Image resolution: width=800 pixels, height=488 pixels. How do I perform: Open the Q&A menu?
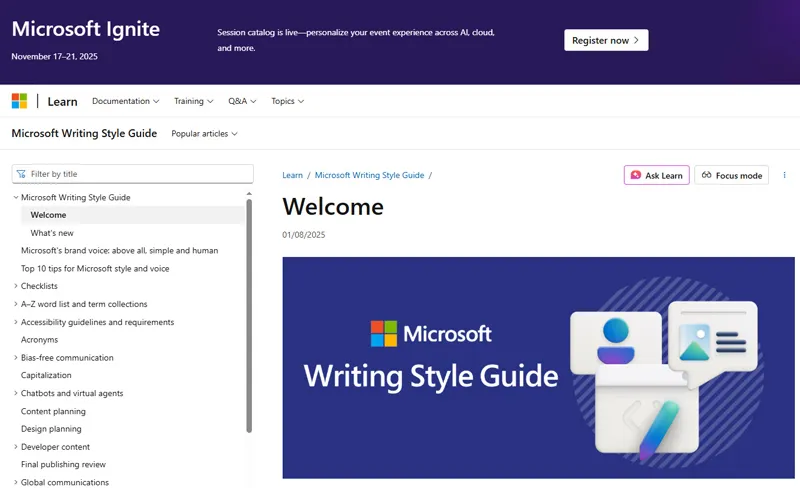(x=242, y=101)
